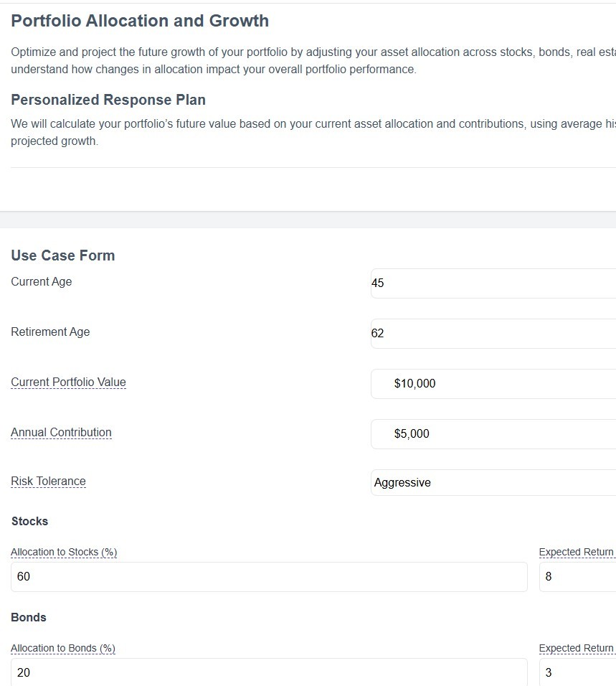Click the Allocation to Stocks percentage field

pyautogui.click(x=269, y=576)
